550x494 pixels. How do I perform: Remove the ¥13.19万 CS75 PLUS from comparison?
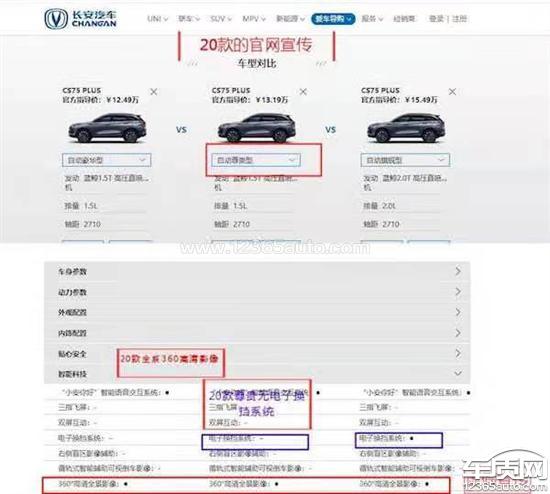coord(303,92)
